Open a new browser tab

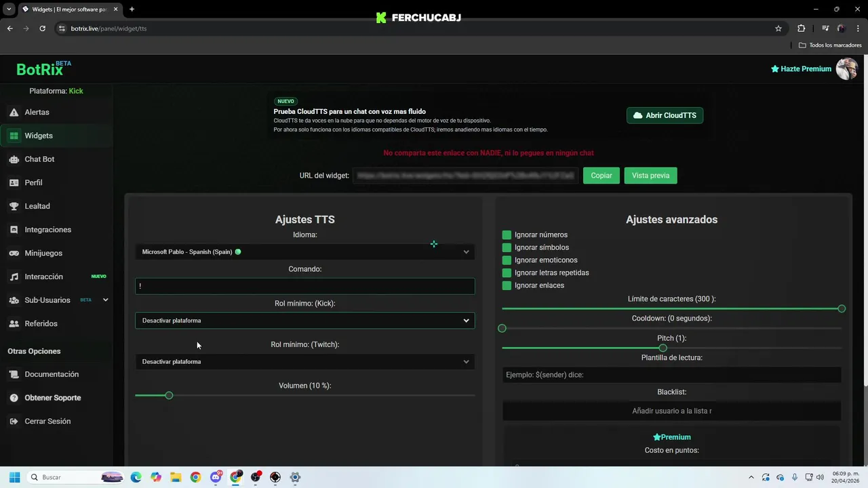pos(132,9)
